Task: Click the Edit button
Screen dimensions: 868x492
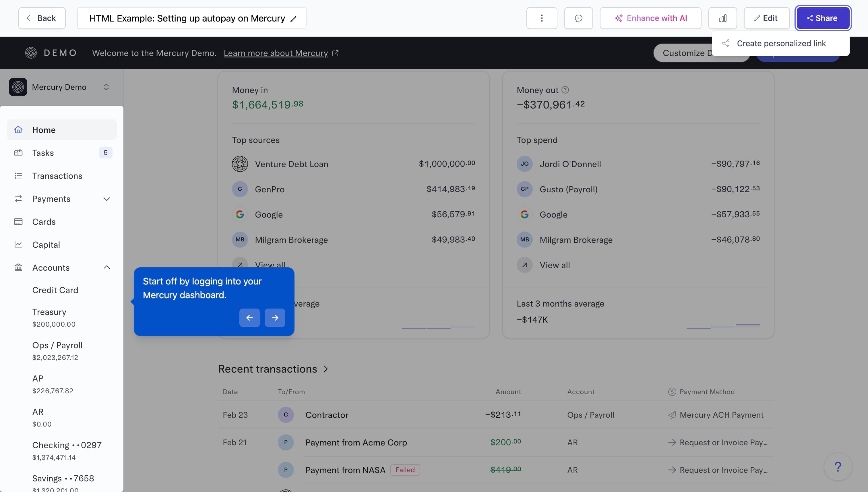Action: click(766, 18)
